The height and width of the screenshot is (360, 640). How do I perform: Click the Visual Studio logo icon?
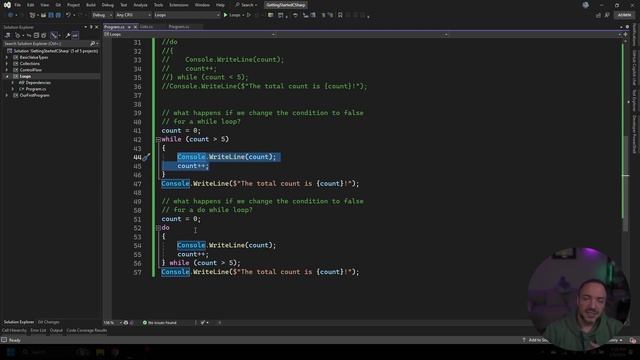[x=7, y=5]
